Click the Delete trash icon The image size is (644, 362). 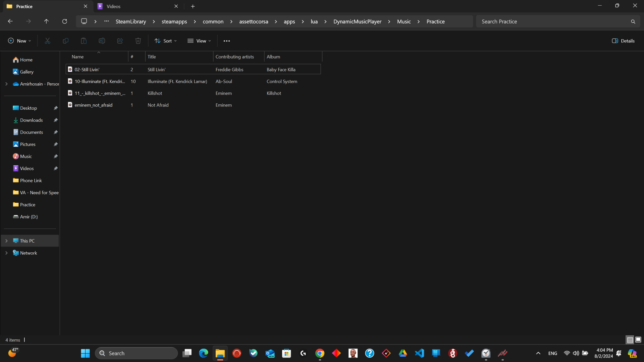coord(138,41)
